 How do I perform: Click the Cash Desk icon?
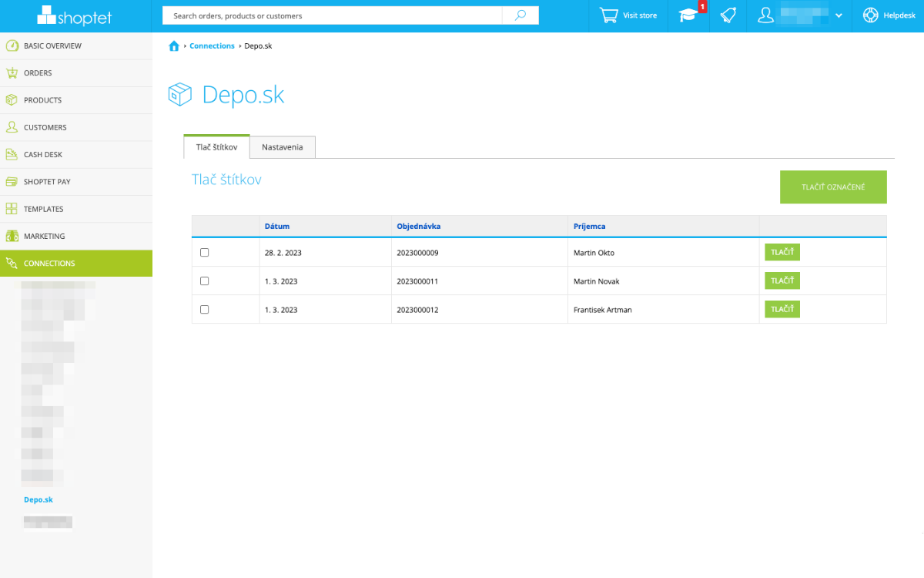click(x=12, y=154)
